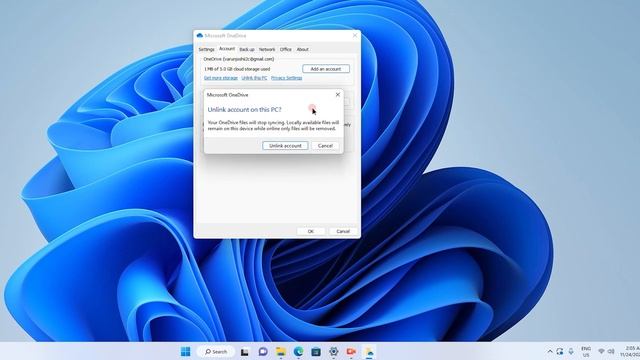This screenshot has width=640, height=360.
Task: Open Task View from the taskbar
Action: [244, 351]
